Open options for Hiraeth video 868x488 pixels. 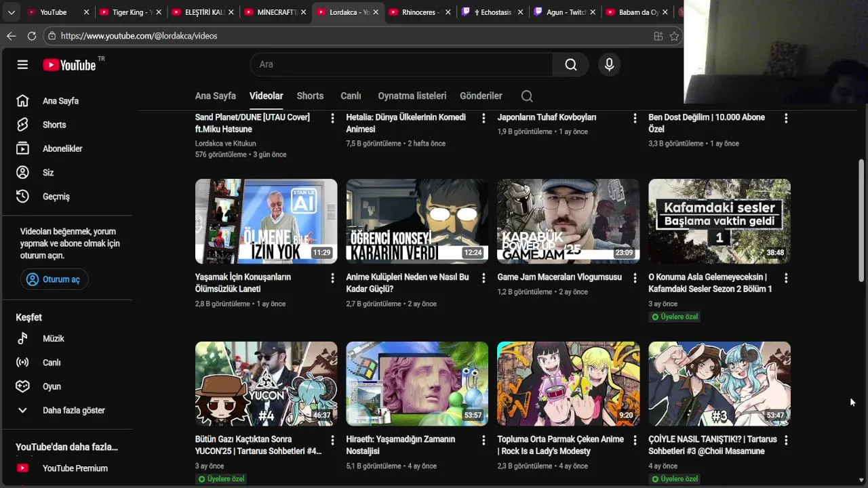[484, 440]
